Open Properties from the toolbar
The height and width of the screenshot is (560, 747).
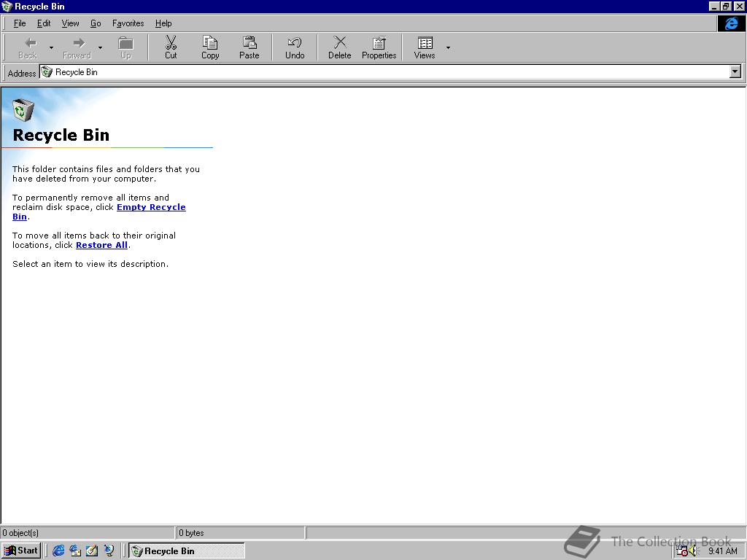click(379, 47)
